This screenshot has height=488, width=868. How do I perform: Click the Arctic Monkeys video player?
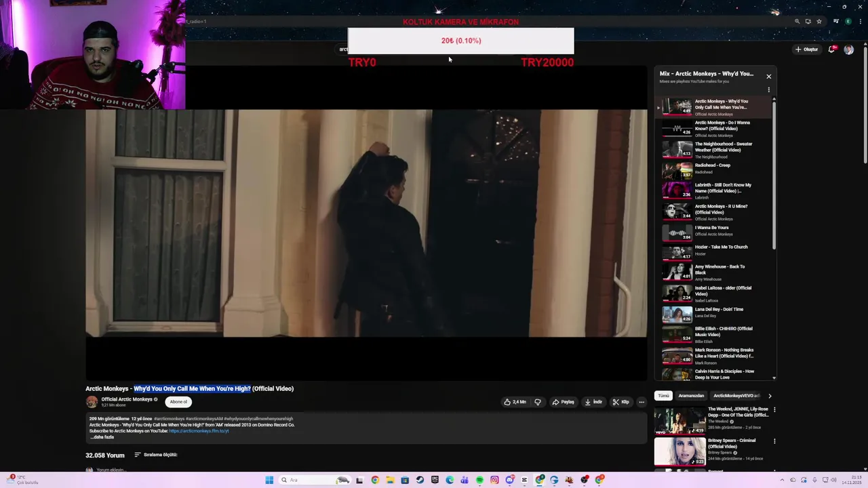pos(366,223)
